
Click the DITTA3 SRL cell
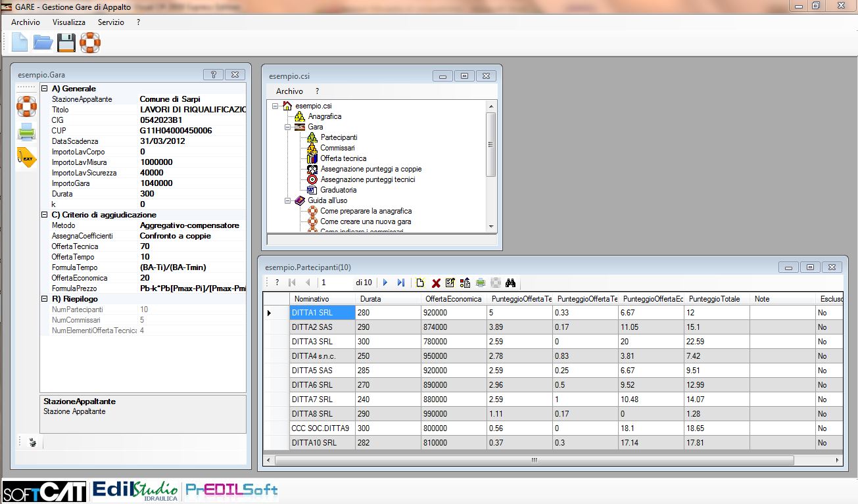[322, 342]
